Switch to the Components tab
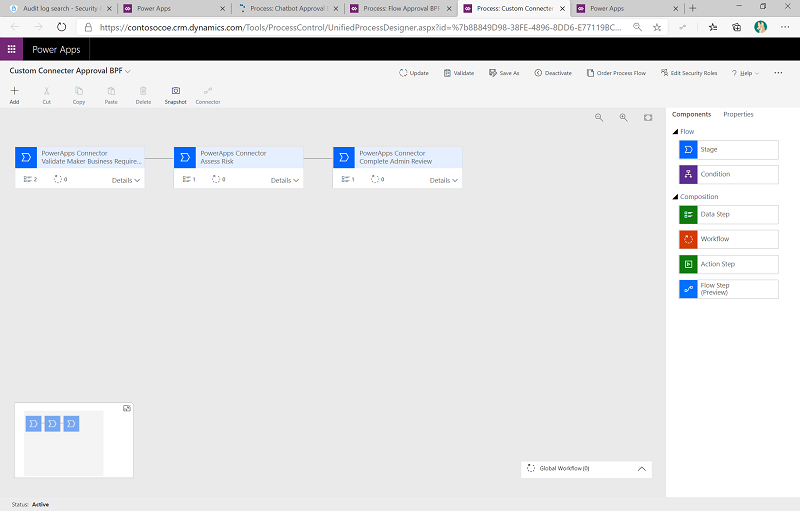The height and width of the screenshot is (511, 800). tap(691, 114)
